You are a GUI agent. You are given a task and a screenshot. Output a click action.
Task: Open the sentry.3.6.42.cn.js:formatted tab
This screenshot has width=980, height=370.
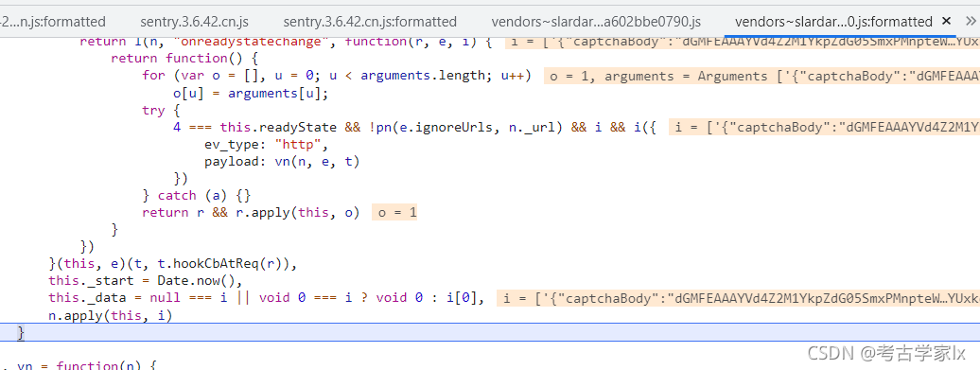tap(370, 21)
